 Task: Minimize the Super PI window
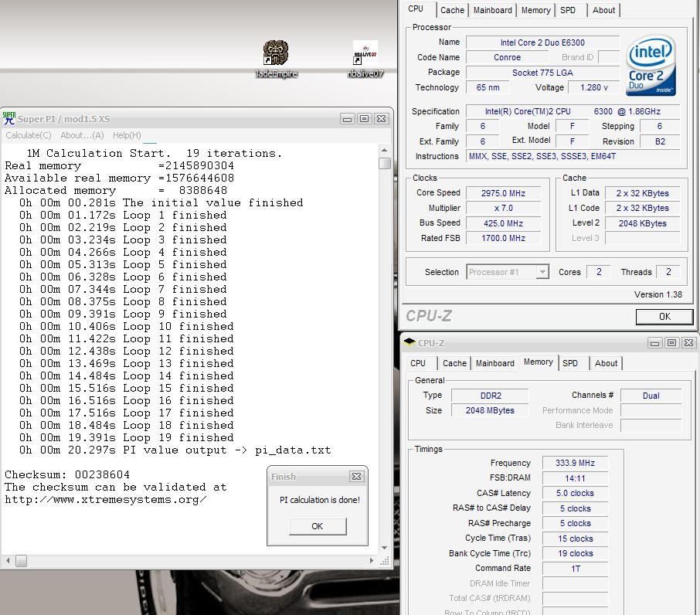348,119
